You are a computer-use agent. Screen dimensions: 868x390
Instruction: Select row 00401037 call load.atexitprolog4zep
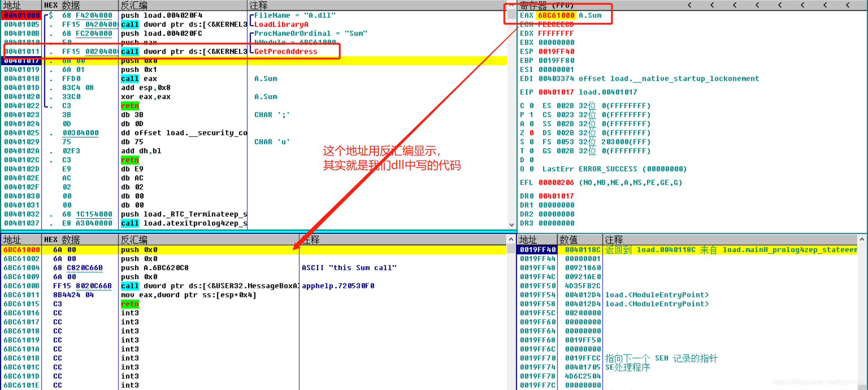255,223
